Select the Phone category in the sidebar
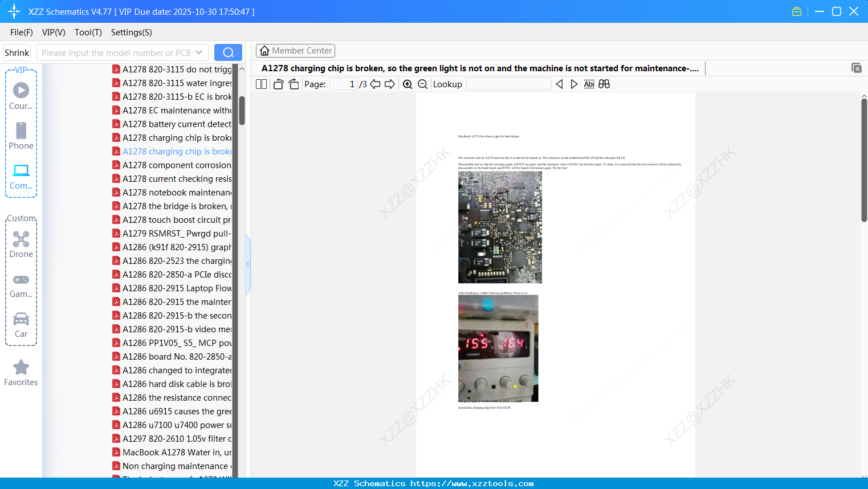The width and height of the screenshot is (868, 489). tap(21, 136)
